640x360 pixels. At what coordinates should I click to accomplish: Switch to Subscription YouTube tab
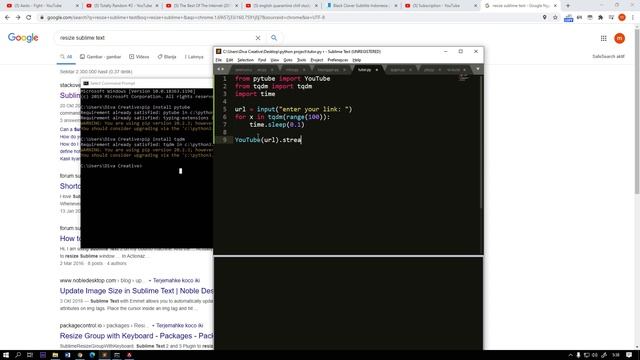(x=441, y=6)
